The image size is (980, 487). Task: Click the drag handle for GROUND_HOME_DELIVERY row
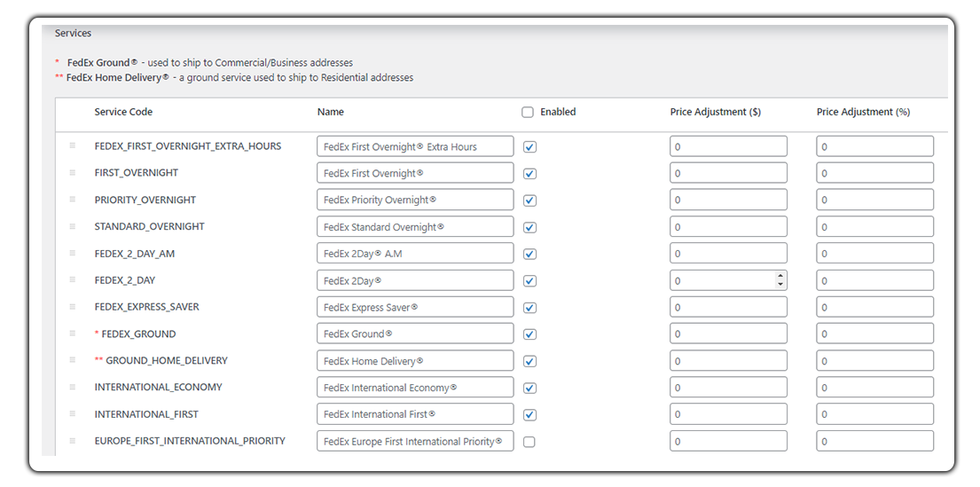[73, 360]
